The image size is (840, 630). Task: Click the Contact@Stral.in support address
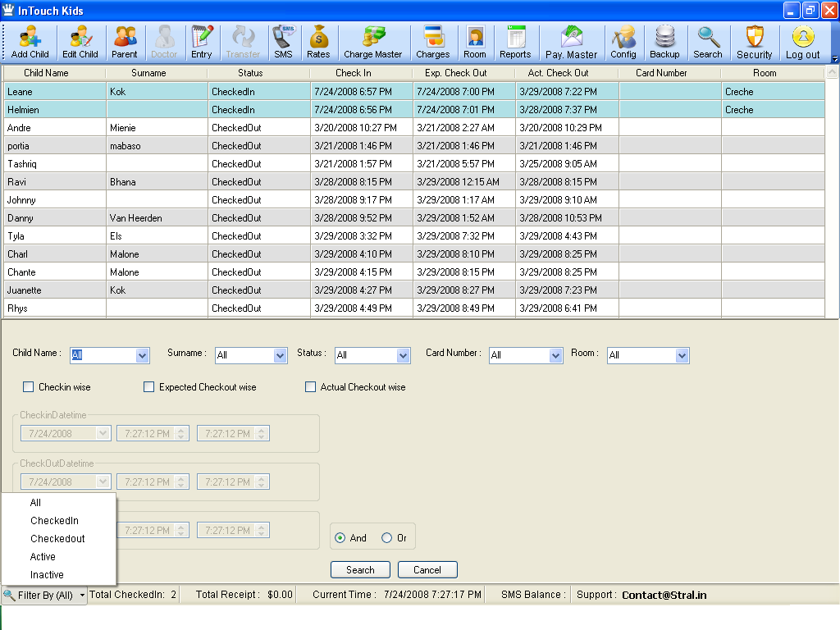(664, 596)
